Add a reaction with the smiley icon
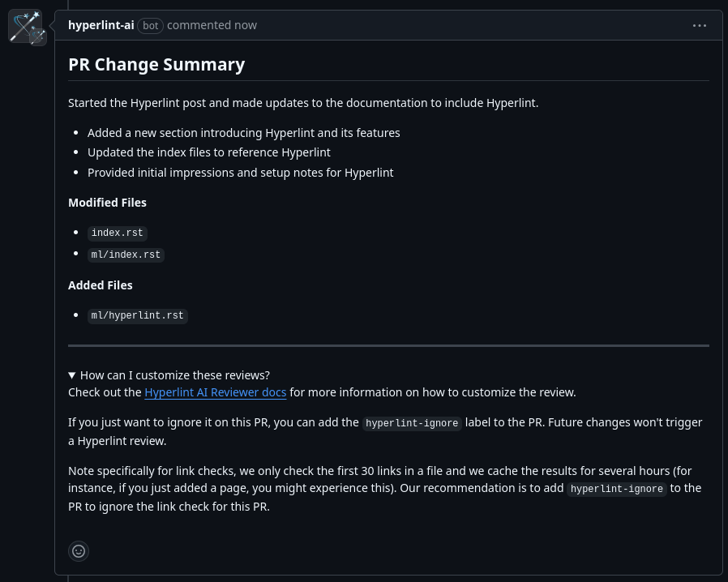Screen dimensions: 728x582 pyautogui.click(x=79, y=551)
